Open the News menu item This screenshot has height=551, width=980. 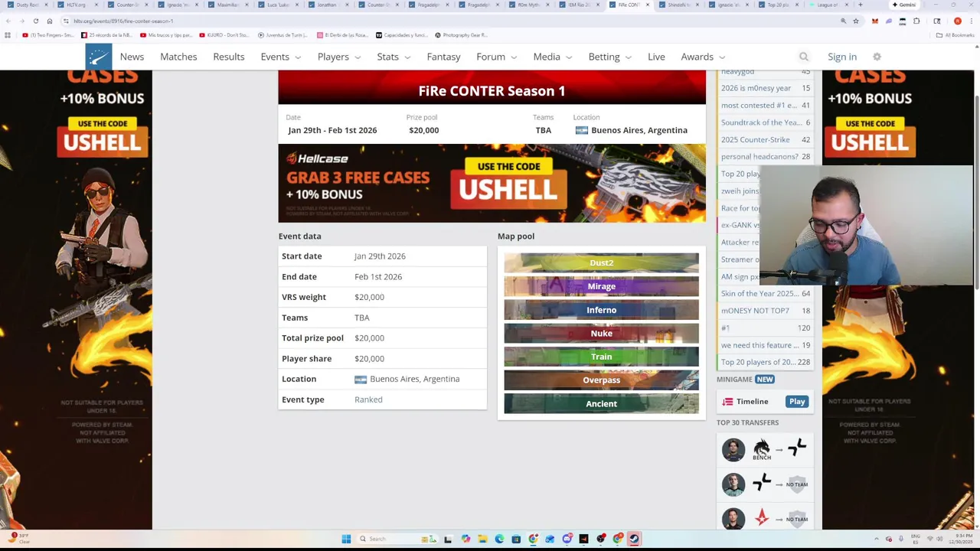click(132, 57)
